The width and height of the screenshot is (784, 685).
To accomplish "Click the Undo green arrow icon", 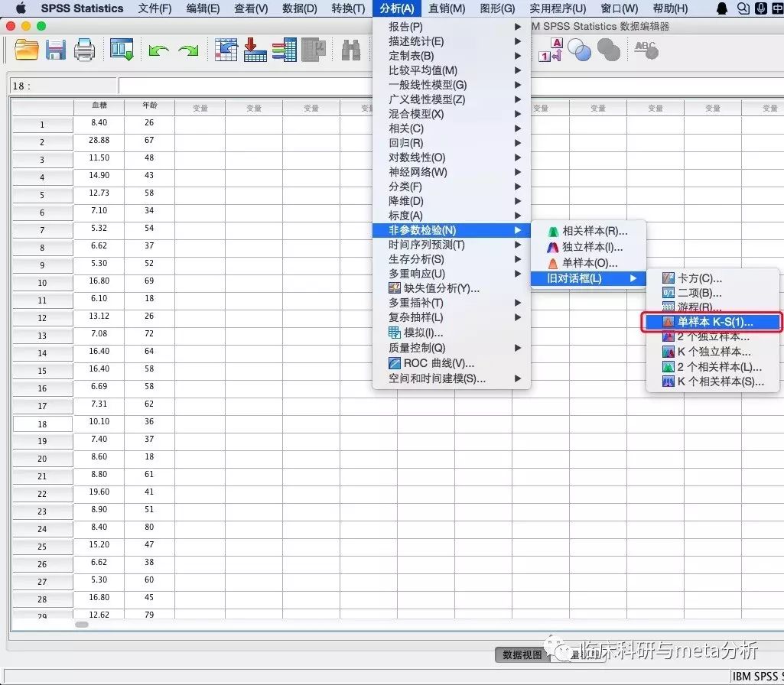I will [x=158, y=50].
